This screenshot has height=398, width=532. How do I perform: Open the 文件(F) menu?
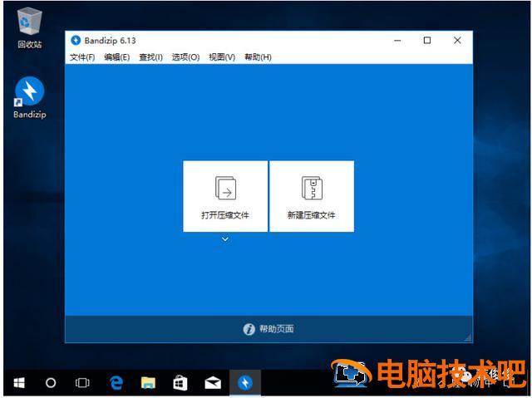tap(82, 57)
